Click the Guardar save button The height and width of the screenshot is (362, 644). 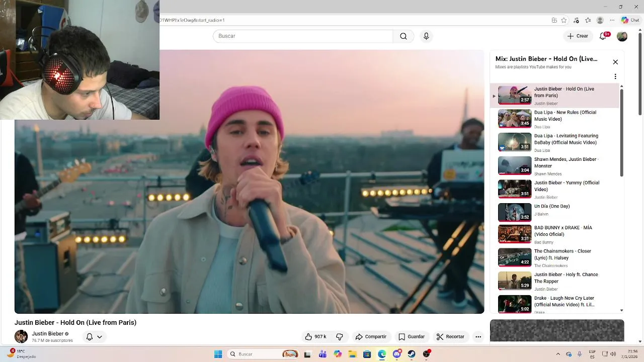coord(412,337)
